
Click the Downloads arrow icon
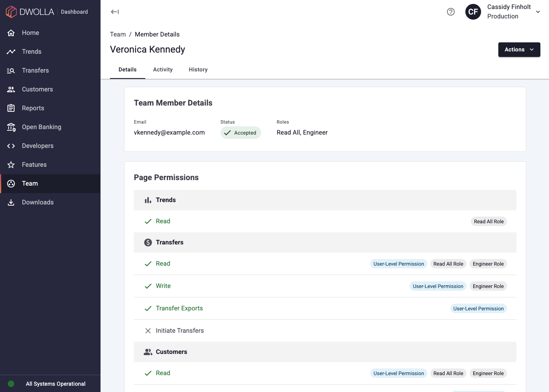tap(11, 202)
